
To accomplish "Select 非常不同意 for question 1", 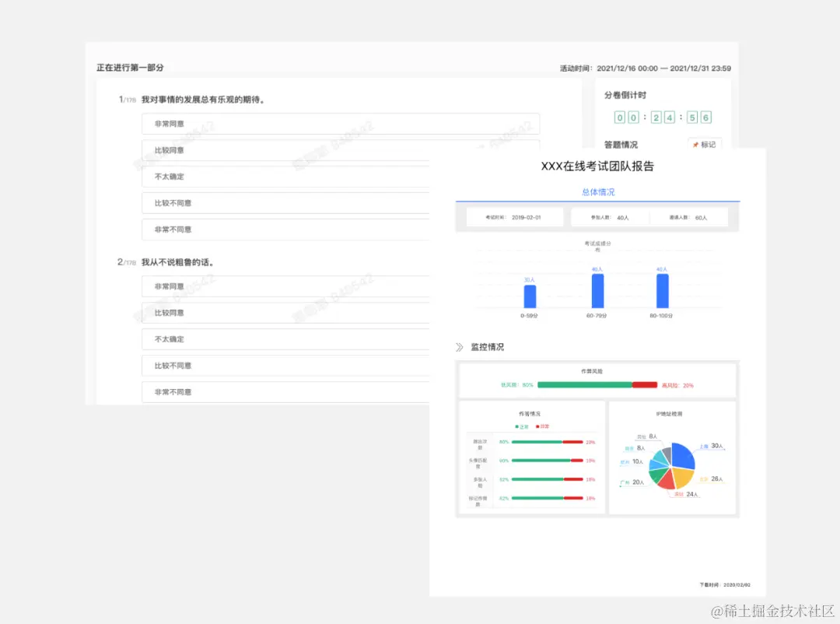I will (285, 230).
